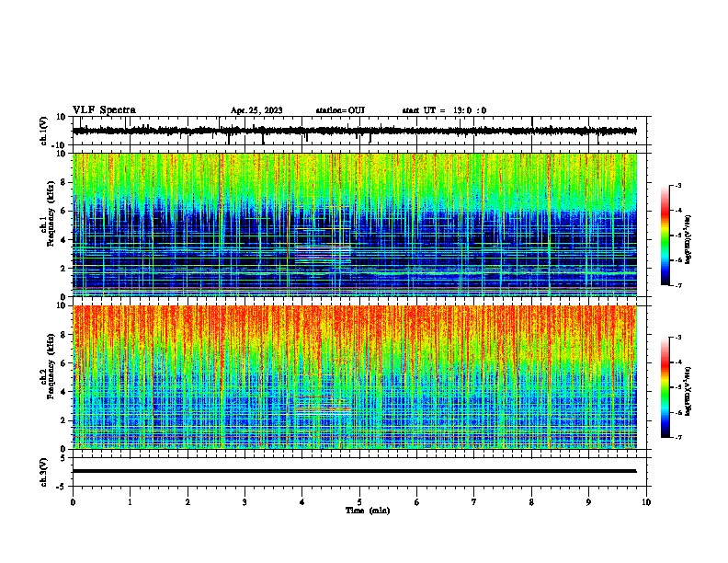
Task: Click the ch.1 voltage waveform trace
Action: tap(354, 131)
